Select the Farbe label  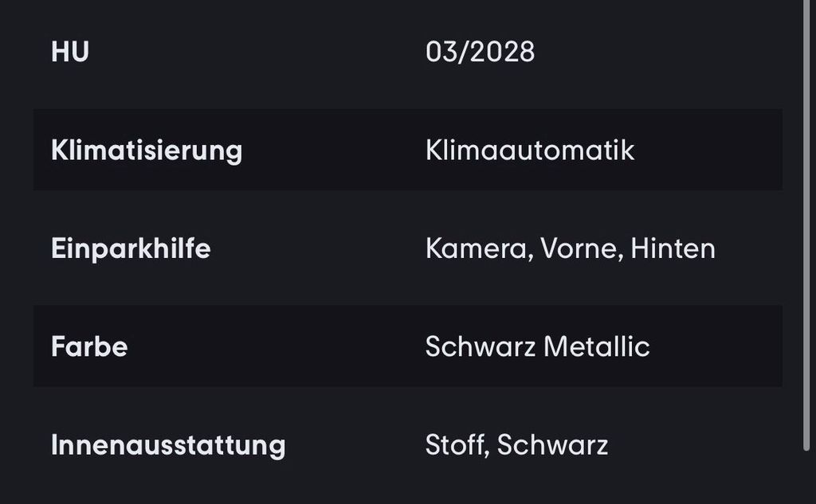tap(89, 347)
